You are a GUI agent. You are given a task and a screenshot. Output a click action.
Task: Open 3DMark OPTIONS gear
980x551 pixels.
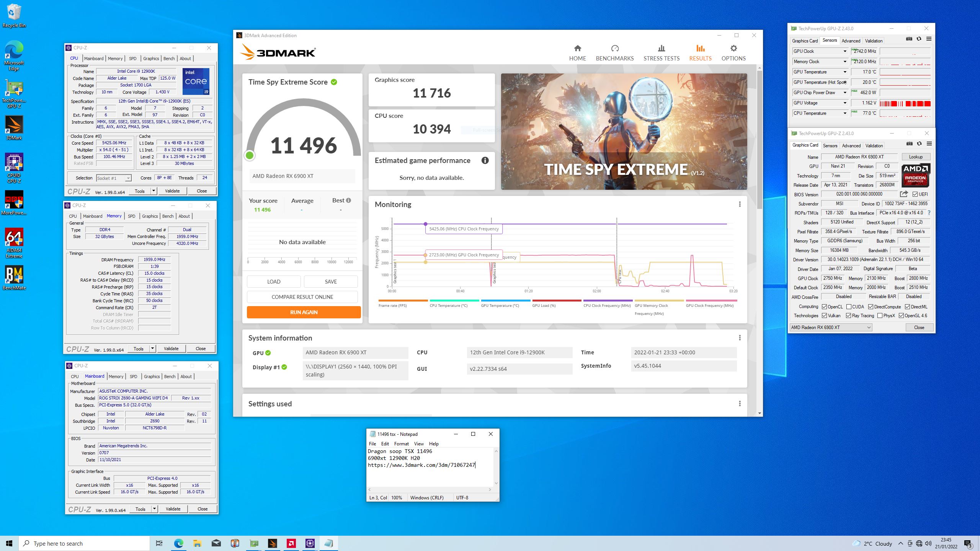click(733, 53)
